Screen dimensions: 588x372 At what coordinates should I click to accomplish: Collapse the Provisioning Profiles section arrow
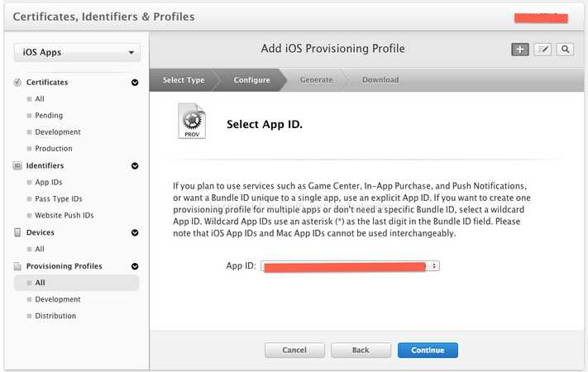click(x=135, y=266)
